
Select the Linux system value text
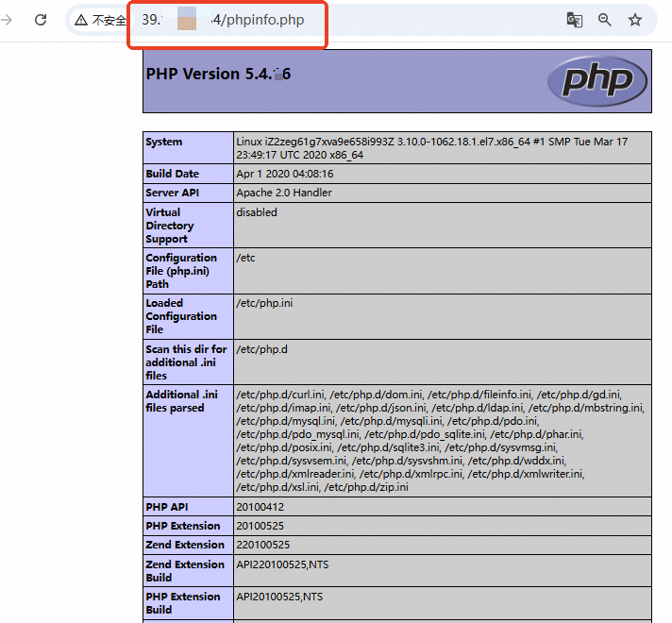pyautogui.click(x=432, y=148)
